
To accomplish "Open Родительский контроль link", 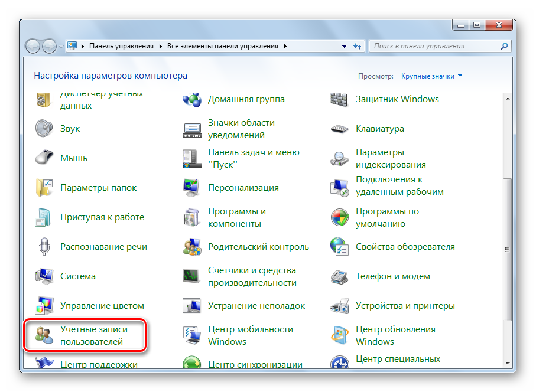I will [258, 247].
